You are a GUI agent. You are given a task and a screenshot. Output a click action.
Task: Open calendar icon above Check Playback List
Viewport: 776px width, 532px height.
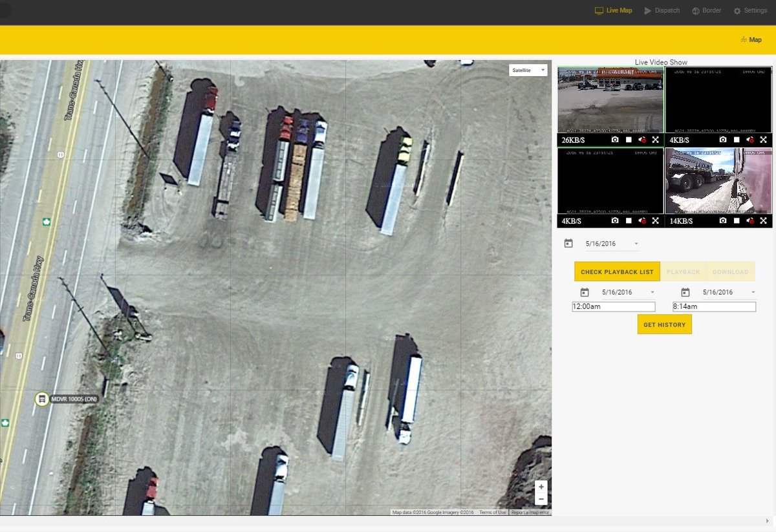pyautogui.click(x=568, y=244)
